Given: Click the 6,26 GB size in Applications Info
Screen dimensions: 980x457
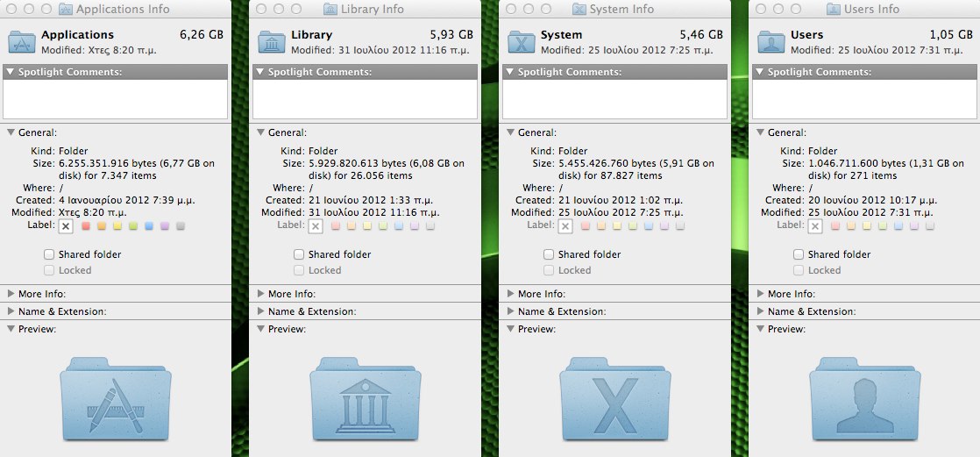Looking at the screenshot, I should click(x=202, y=35).
